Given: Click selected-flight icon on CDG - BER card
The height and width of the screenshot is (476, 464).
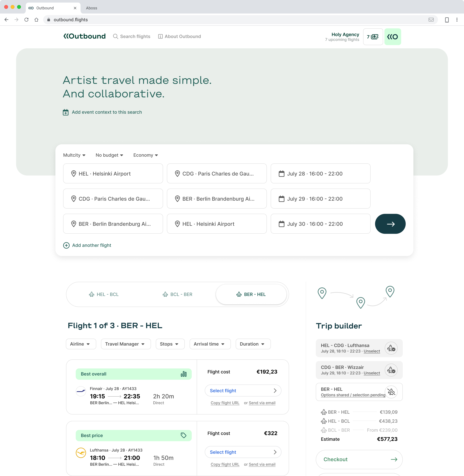Looking at the screenshot, I should click(x=391, y=370).
